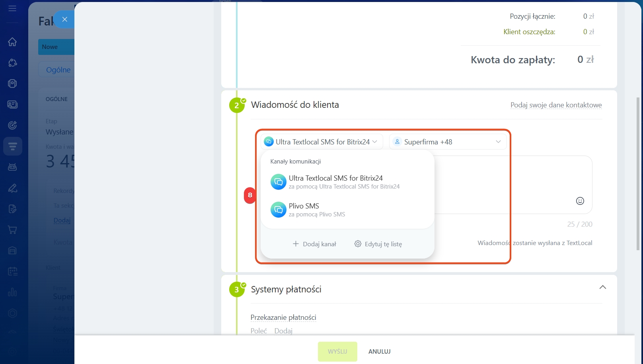Open the Ultra Textlocal SMS channel dropdown
Viewport: 643px width, 364px height.
tap(322, 142)
